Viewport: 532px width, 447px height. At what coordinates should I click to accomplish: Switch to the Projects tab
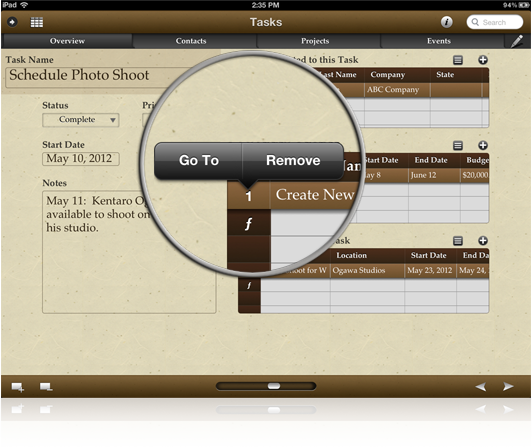click(315, 41)
